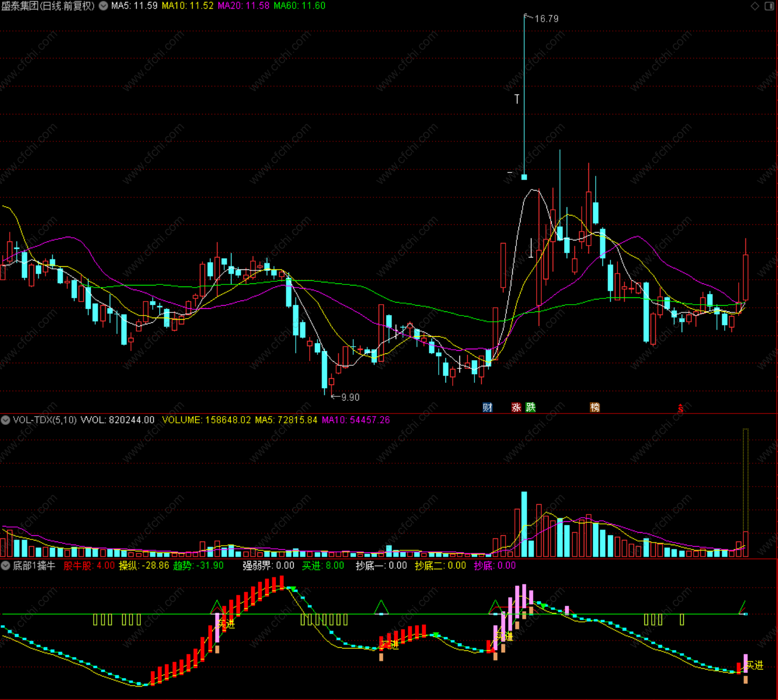Select the MA10: 11.52 label
This screenshot has height=700, width=778.
(x=188, y=6)
